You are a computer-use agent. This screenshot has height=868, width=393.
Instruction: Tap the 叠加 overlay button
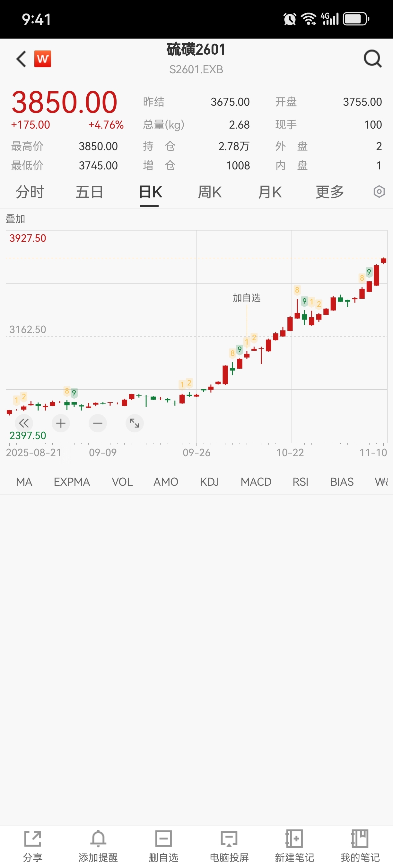(15, 219)
